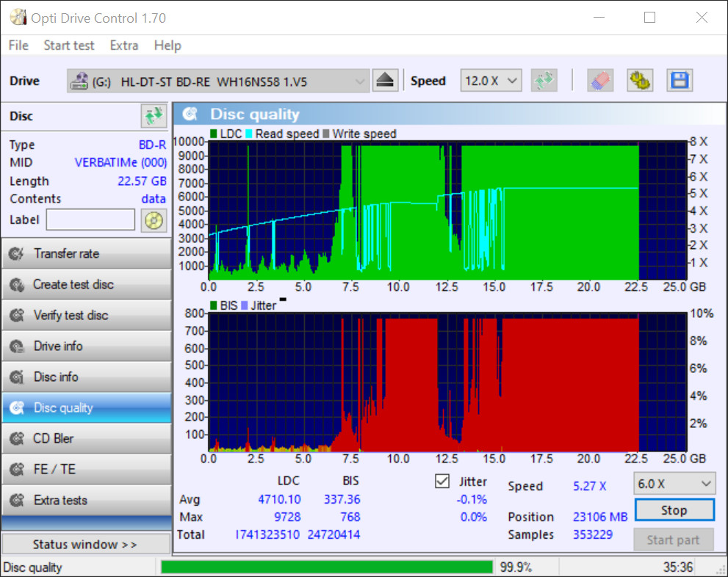Click the disc Label text field

click(x=90, y=219)
